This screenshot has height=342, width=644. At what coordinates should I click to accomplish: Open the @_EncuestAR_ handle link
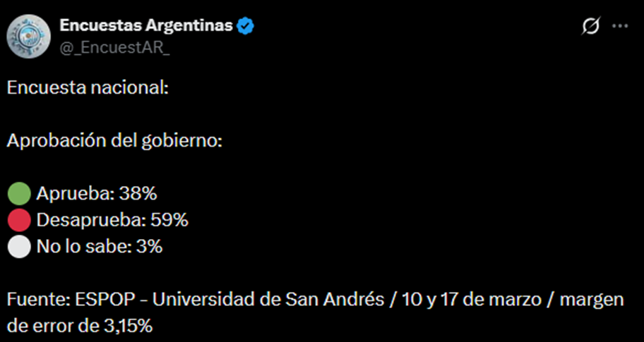point(105,47)
